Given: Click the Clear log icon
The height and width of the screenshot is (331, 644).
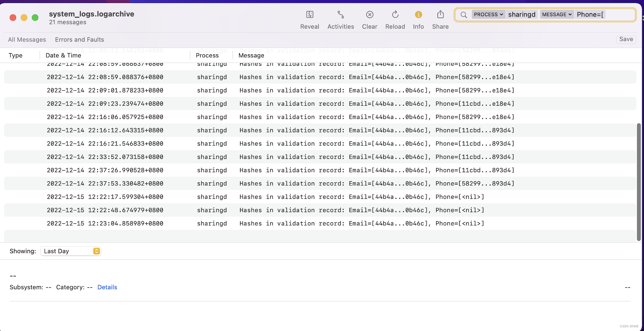Looking at the screenshot, I should [x=370, y=15].
